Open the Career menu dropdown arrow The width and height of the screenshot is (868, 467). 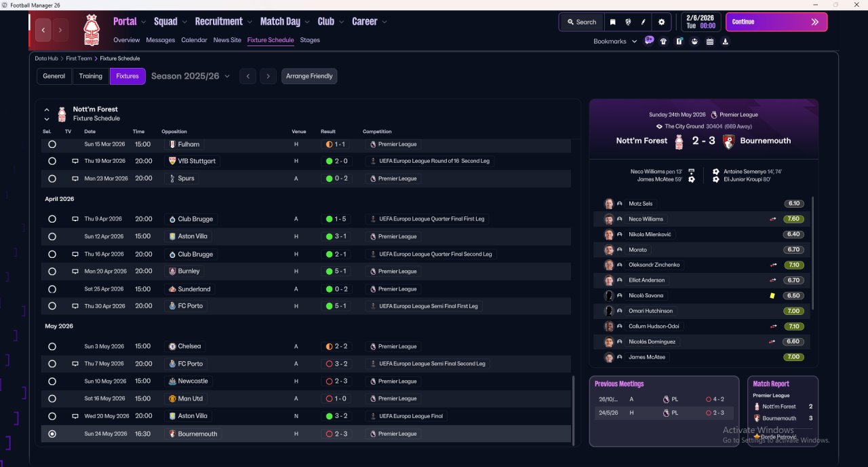[x=384, y=22]
